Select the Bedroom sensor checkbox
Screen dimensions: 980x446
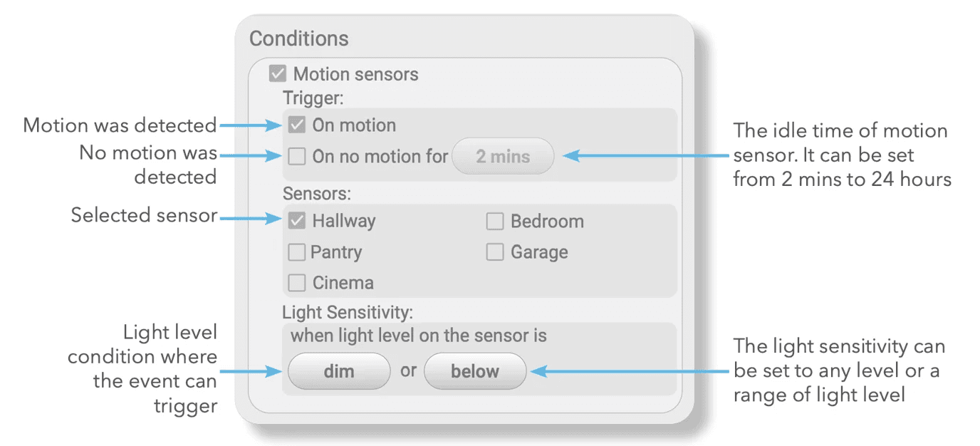pyautogui.click(x=495, y=222)
